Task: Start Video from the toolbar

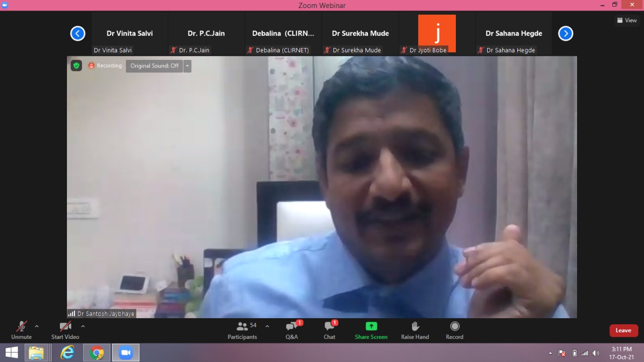Action: pyautogui.click(x=65, y=330)
